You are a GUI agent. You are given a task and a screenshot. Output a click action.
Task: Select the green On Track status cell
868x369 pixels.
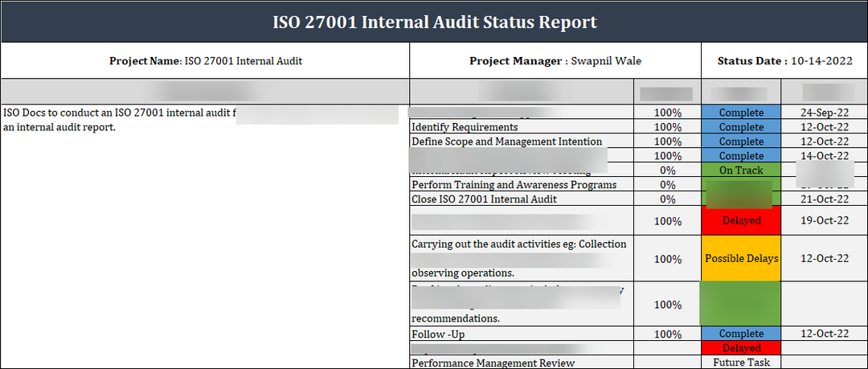pos(741,170)
